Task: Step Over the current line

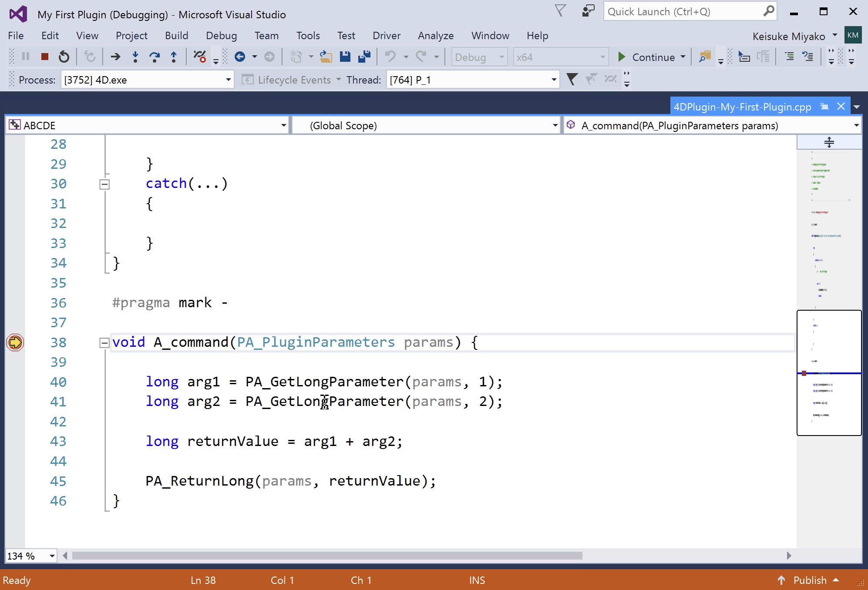Action: click(155, 57)
